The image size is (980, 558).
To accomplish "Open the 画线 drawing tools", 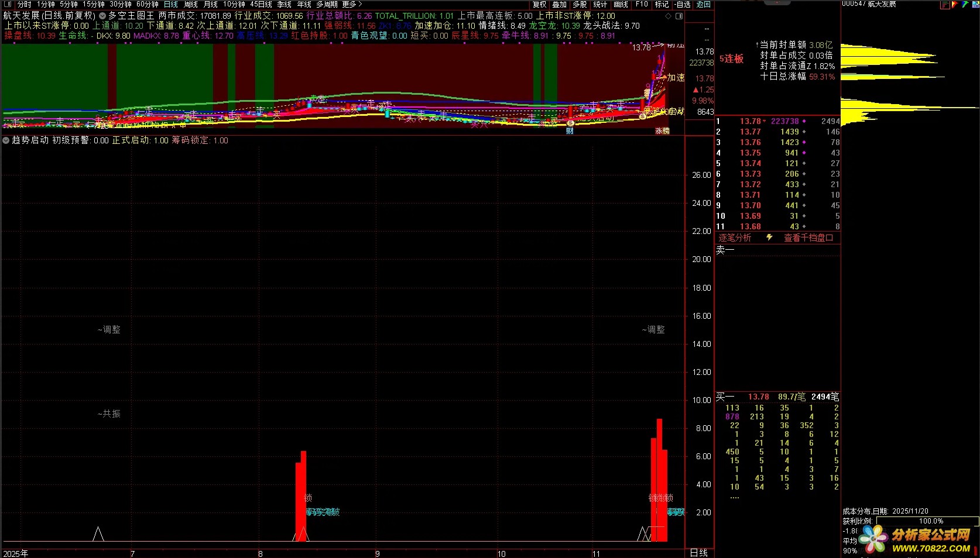I will [621, 4].
